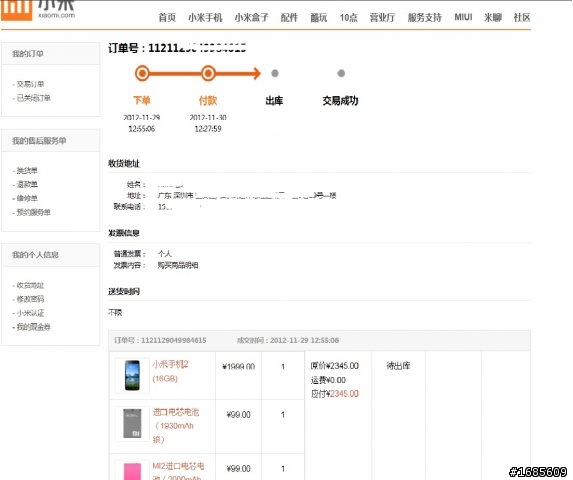Click the gray battery product thumbnail
Screen dimensions: 573x480
[x=132, y=423]
